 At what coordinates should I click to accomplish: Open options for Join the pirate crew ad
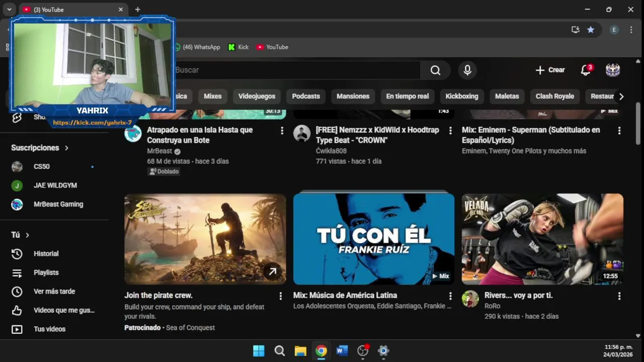click(281, 296)
